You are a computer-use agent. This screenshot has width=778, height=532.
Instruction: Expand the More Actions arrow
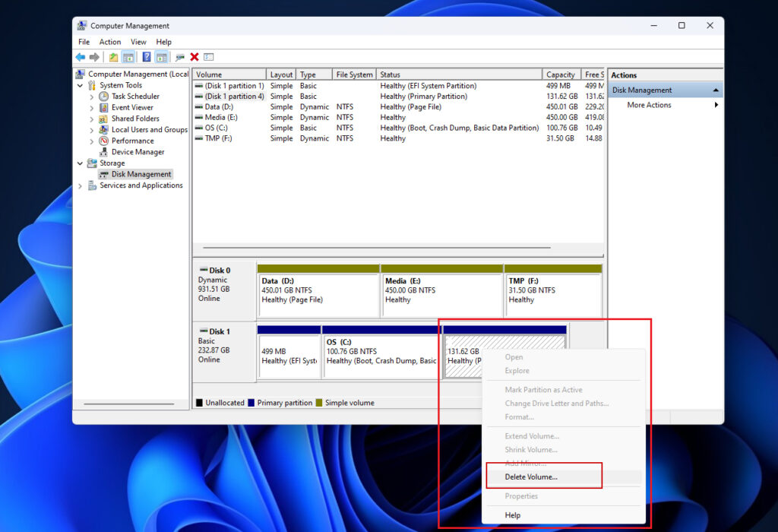716,105
